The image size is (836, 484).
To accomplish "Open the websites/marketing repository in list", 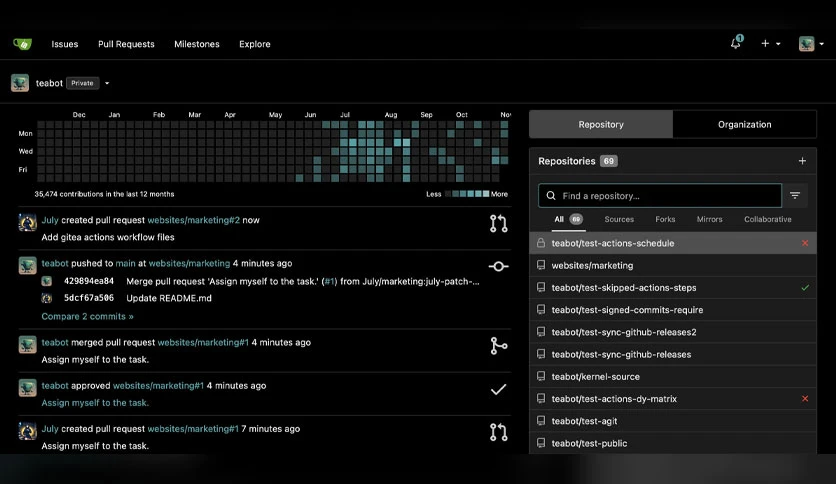I will [592, 265].
